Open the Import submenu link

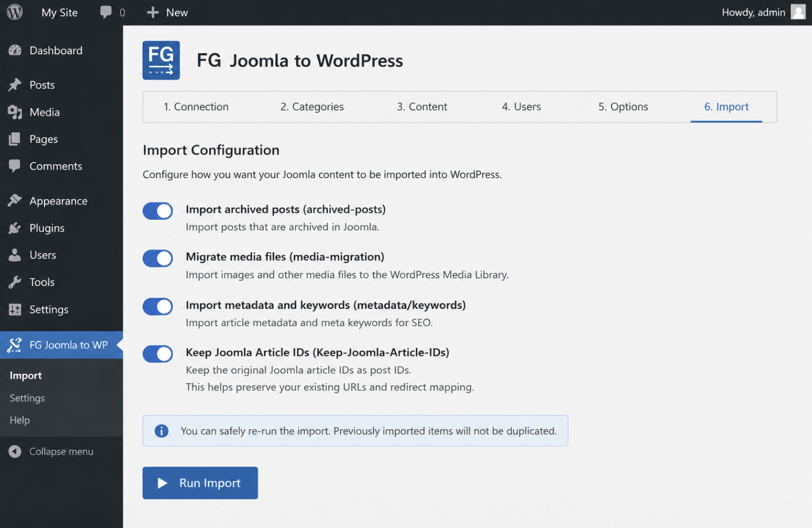point(26,375)
